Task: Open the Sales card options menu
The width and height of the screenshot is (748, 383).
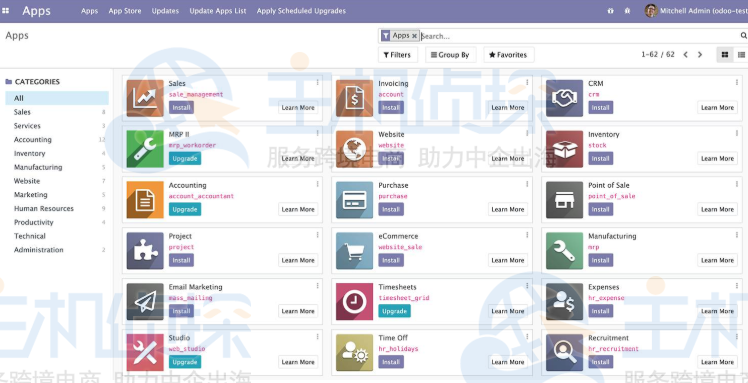Action: tap(317, 83)
